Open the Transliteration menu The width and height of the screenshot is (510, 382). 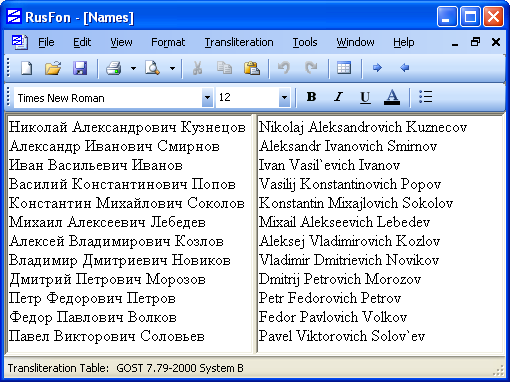tap(239, 42)
